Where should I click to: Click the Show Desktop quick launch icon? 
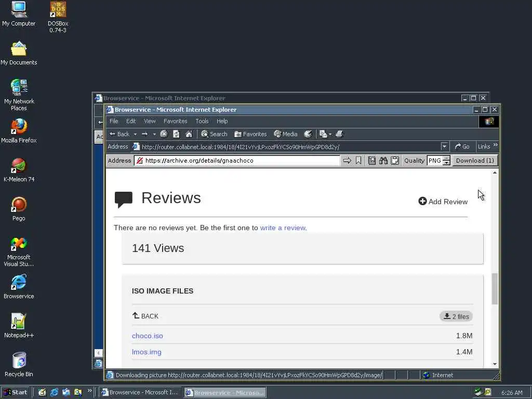click(x=42, y=392)
